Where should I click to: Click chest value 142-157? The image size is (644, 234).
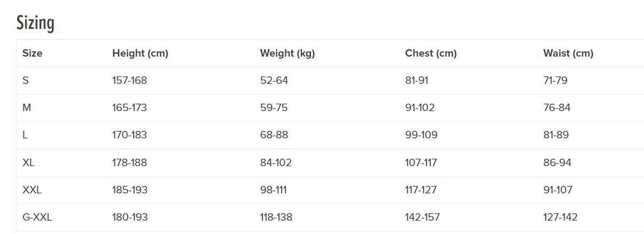[x=422, y=217]
